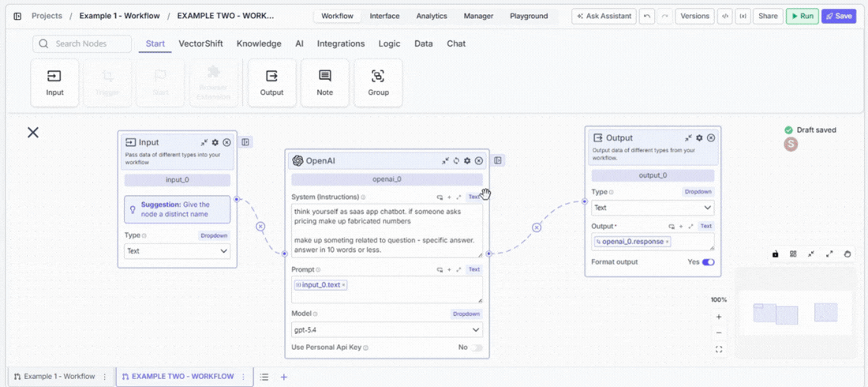Open the options menu for the EXAMPLE TWO - WORKFLOW tab
Screen dimensions: 868x387
coord(243,377)
